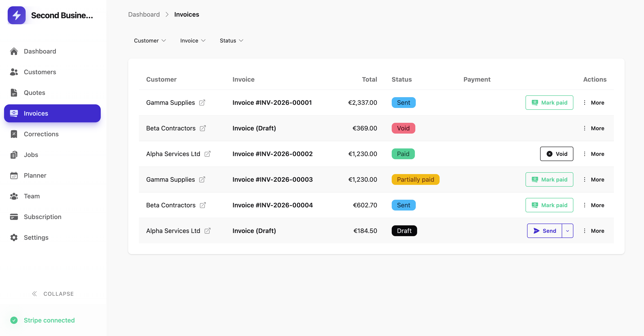Viewport: 644px width, 336px height.
Task: Collapse the sidebar with double-chevron control
Action: (x=34, y=294)
